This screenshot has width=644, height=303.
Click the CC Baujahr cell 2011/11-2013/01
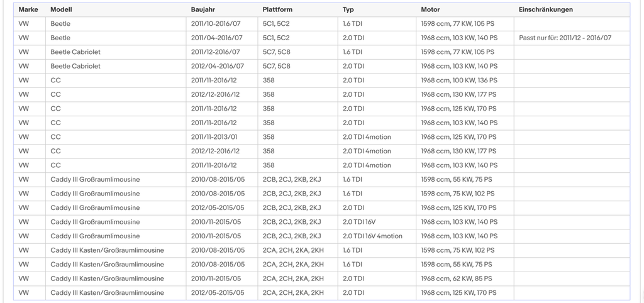pyautogui.click(x=222, y=137)
